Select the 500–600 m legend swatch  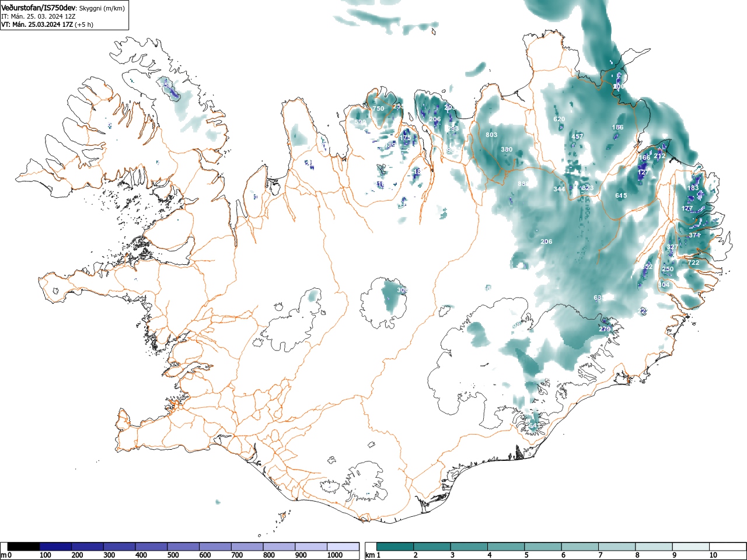(x=183, y=547)
